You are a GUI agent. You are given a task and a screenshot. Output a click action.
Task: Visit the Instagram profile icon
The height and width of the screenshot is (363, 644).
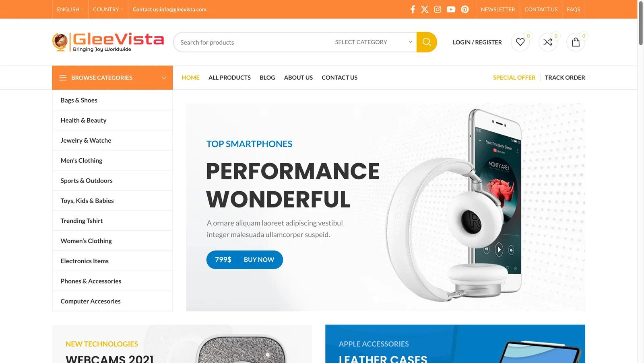438,9
